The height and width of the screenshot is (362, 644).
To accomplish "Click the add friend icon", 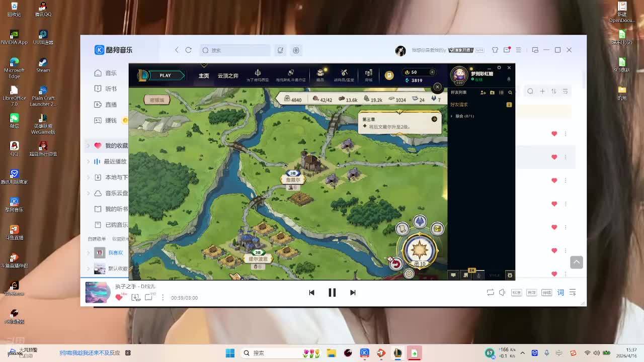I will pos(483,93).
